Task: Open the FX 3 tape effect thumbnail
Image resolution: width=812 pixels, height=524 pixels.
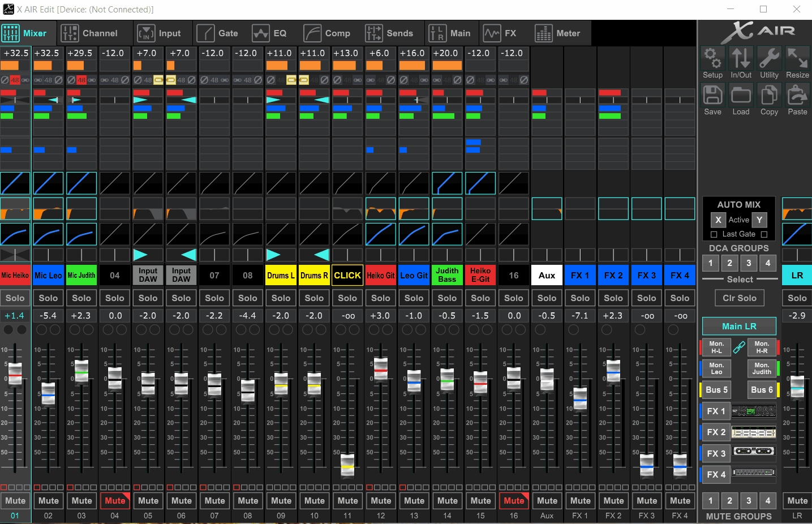Action: [754, 451]
